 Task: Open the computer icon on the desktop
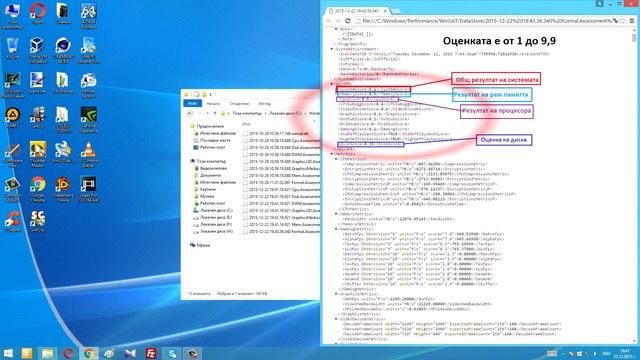[12, 15]
